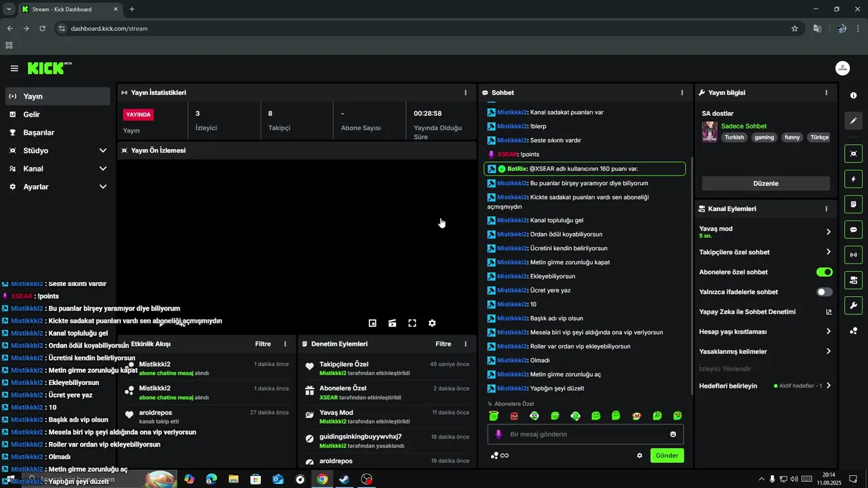Click the Sadece Sohbet category link
The width and height of the screenshot is (868, 488).
(744, 126)
